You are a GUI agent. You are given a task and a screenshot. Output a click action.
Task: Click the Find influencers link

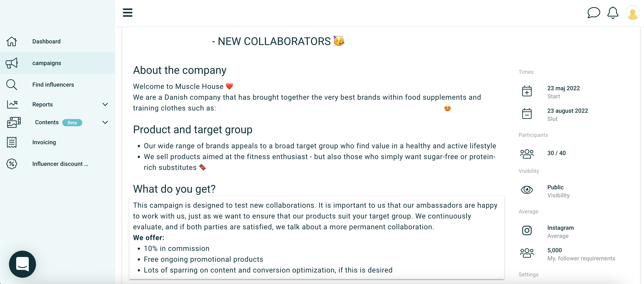(53, 85)
